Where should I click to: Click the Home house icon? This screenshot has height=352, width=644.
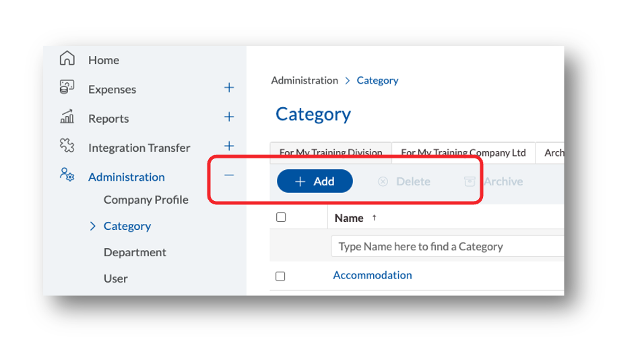pos(67,59)
